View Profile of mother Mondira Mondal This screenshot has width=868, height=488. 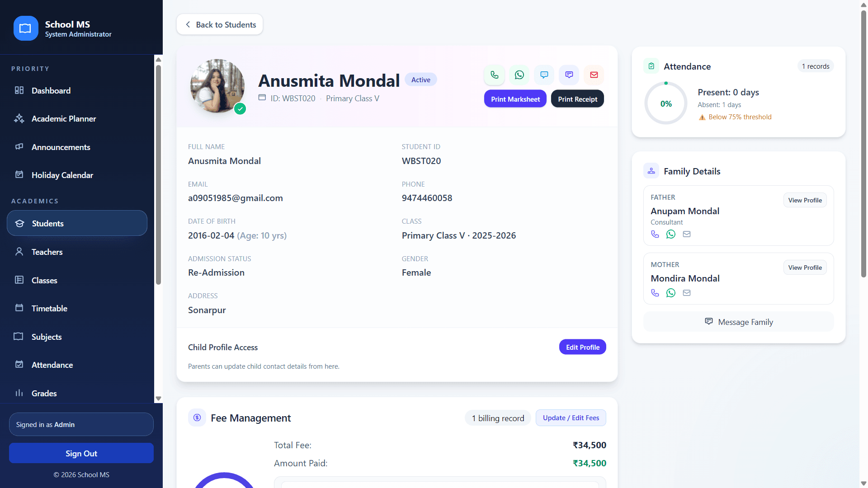tap(805, 267)
